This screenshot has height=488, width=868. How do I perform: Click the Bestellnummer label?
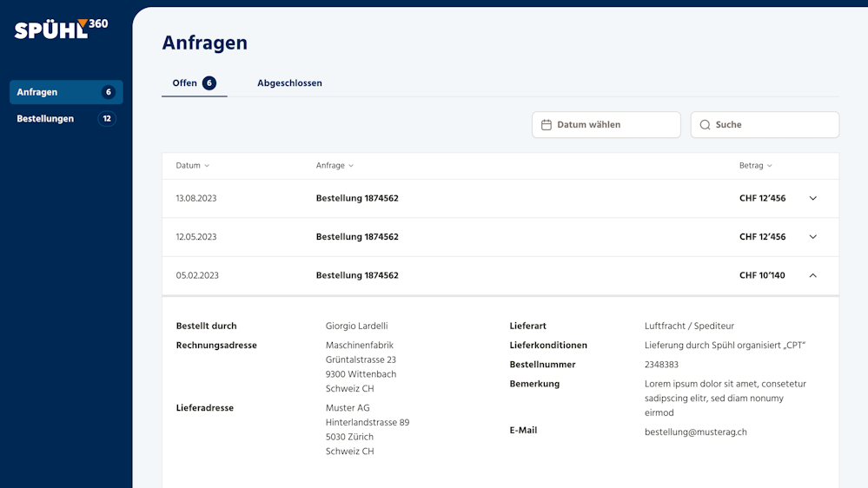(542, 365)
